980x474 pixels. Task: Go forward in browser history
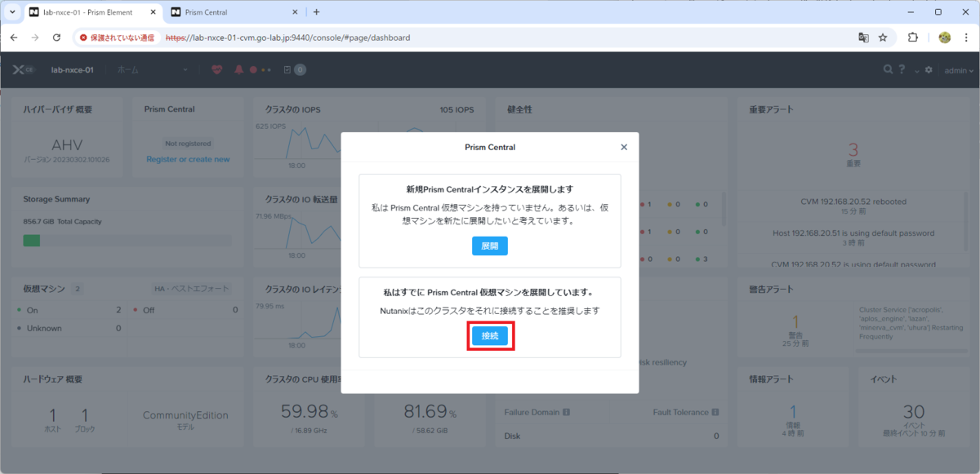(35, 38)
